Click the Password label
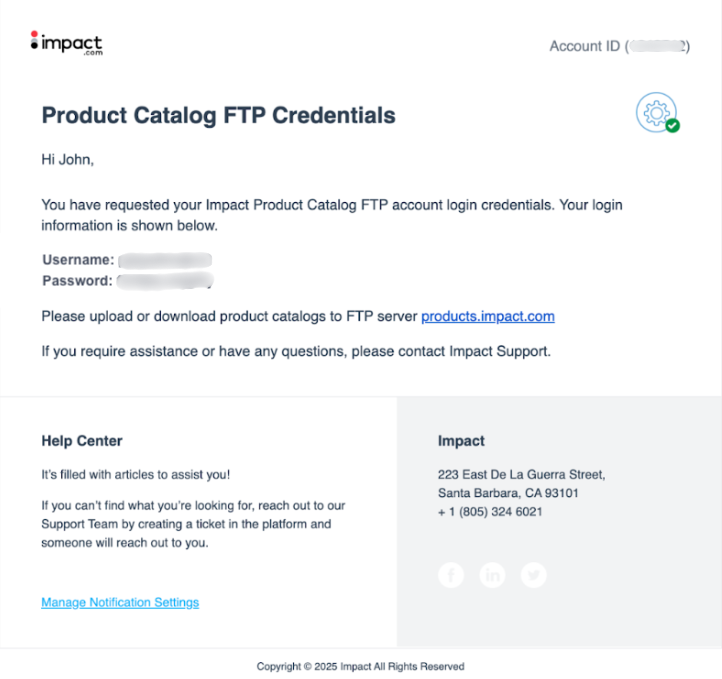This screenshot has height=679, width=722. point(77,281)
